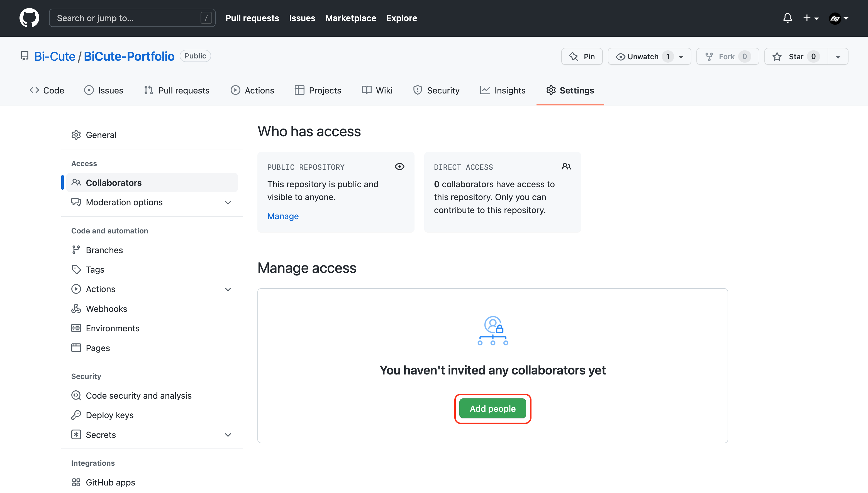Expand the Star lists dropdown arrow

pyautogui.click(x=837, y=56)
